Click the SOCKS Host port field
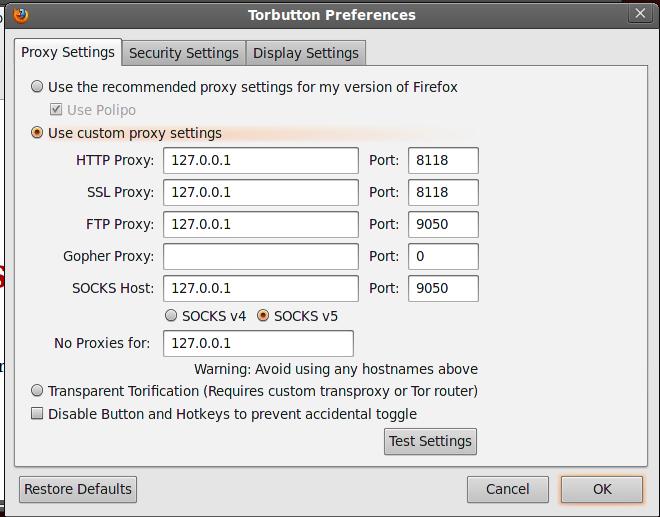660x517 pixels. tap(442, 288)
